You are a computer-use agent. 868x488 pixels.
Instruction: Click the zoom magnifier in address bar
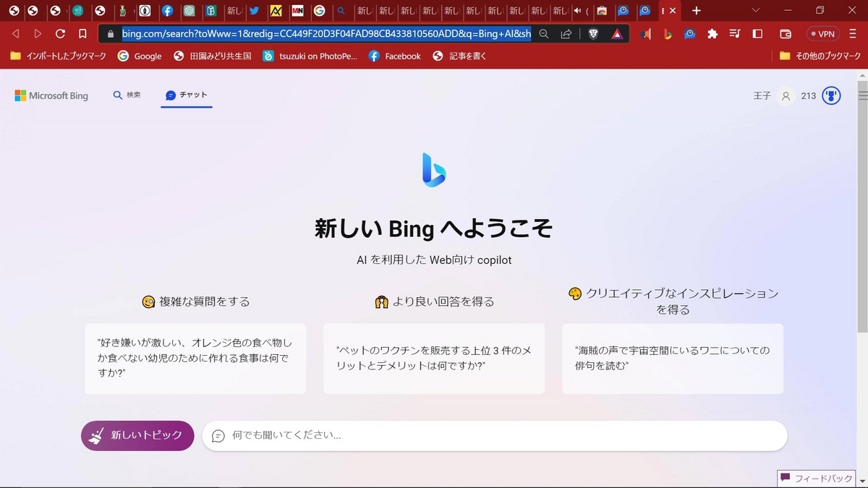pos(543,34)
